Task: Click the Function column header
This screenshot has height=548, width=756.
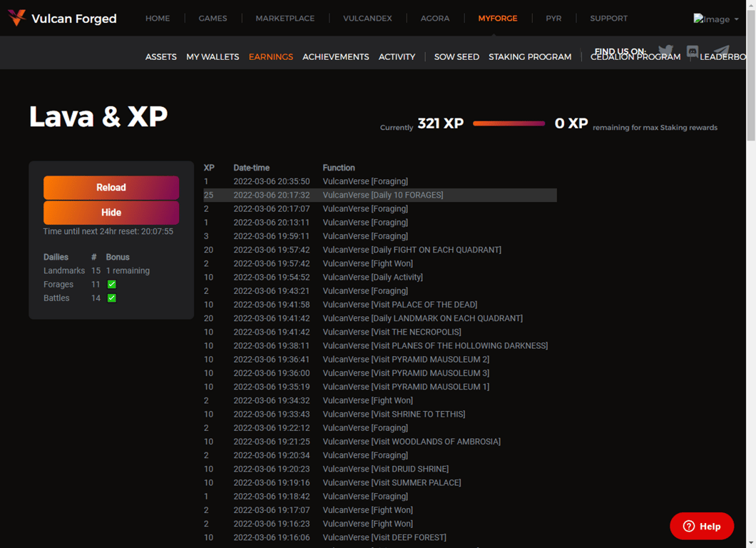Action: (339, 168)
